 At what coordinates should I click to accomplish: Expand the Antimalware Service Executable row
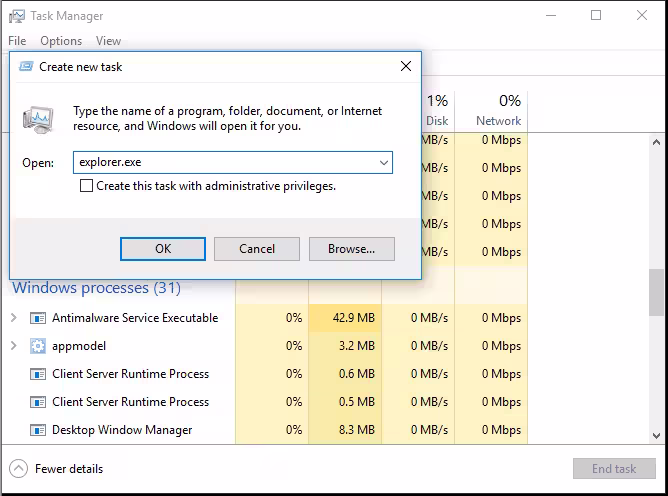coord(13,318)
